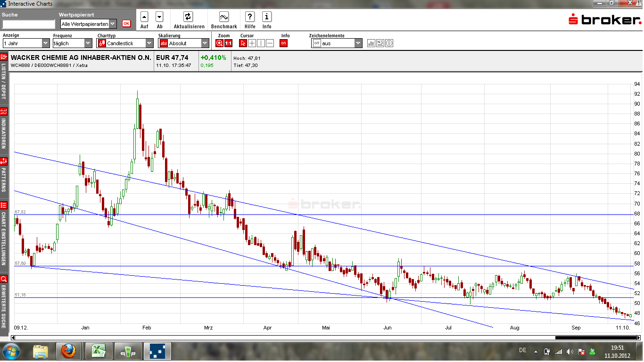644x362 pixels.
Task: Expand the Anzeige 1 Jahr dropdown
Action: [26, 43]
